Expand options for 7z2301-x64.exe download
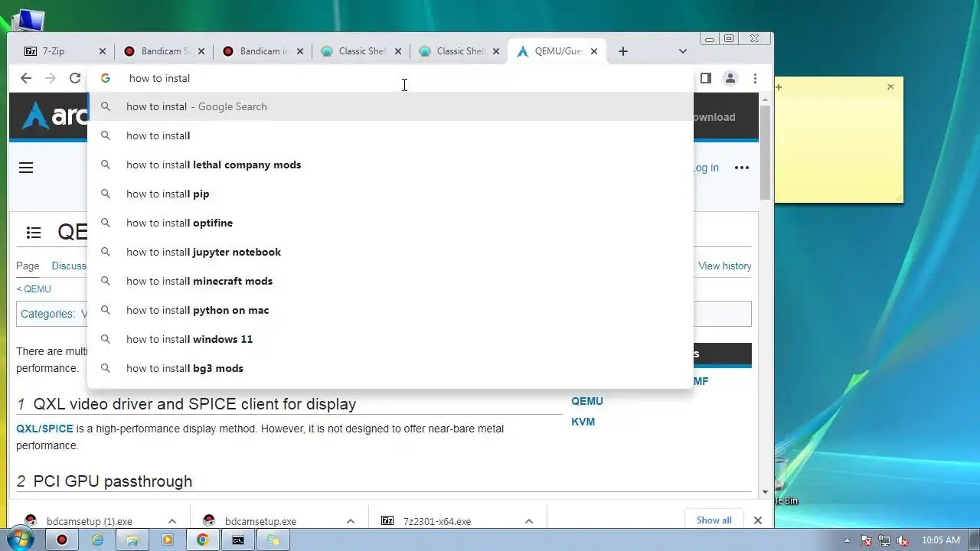980x551 pixels. 529,521
